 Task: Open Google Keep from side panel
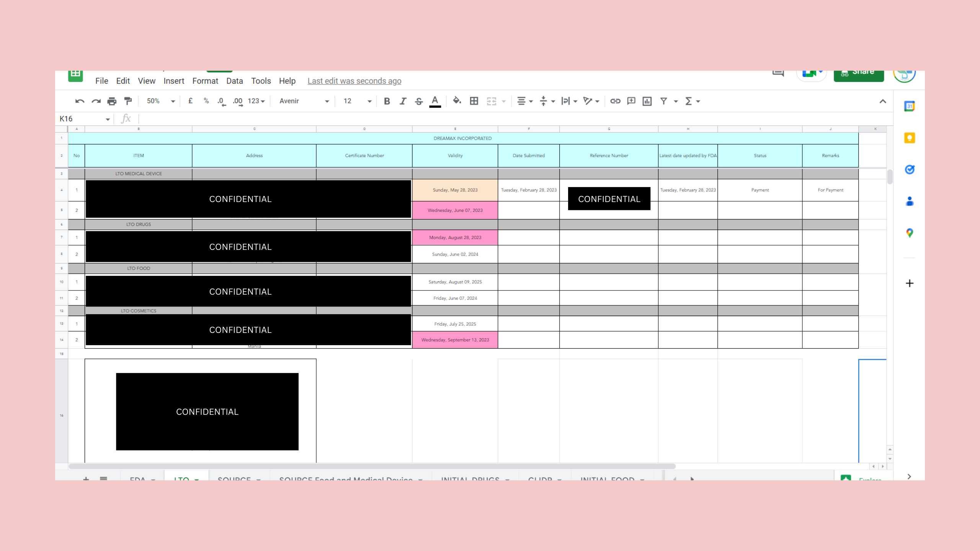[x=910, y=138]
